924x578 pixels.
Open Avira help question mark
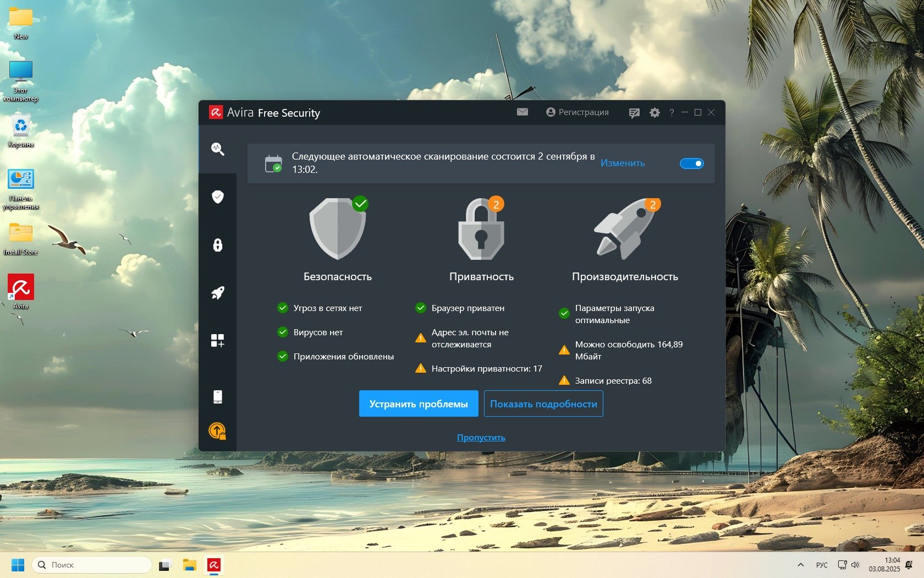672,113
